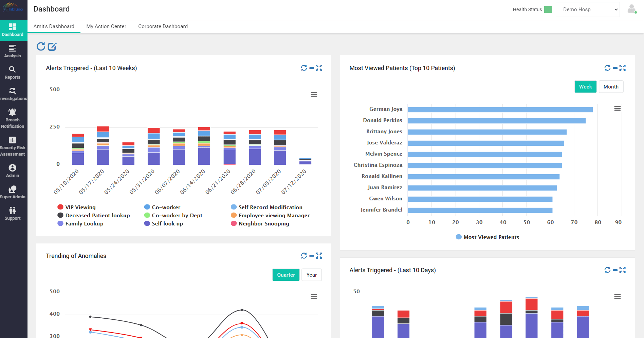Open the Admin sidebar section
644x338 pixels.
coord(13,171)
